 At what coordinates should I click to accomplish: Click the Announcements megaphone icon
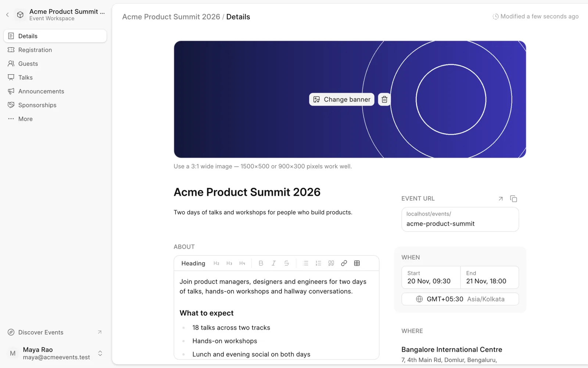(x=11, y=91)
